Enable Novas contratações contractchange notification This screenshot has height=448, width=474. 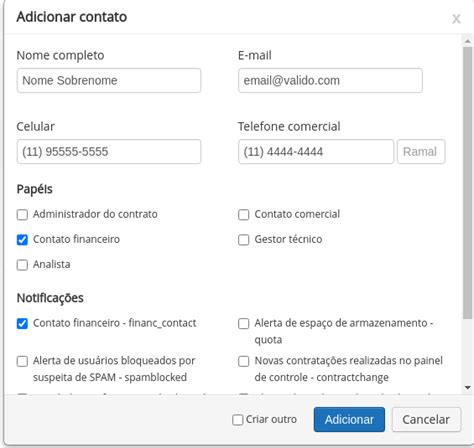click(244, 361)
